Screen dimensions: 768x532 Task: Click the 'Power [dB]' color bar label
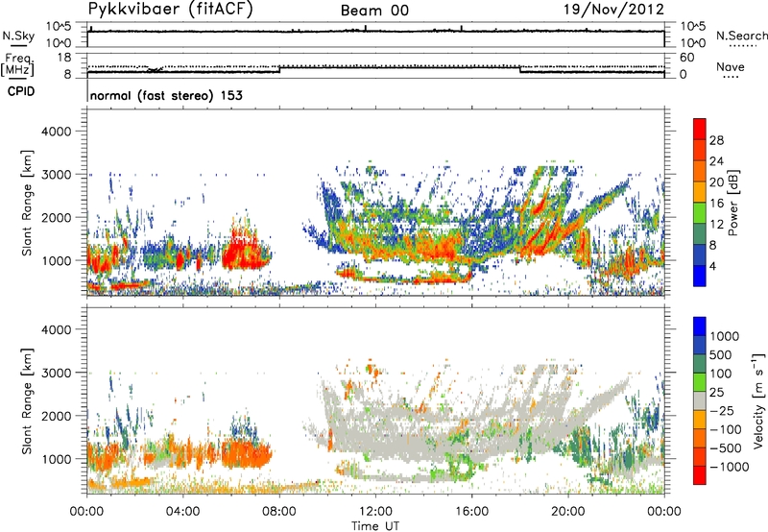[x=732, y=203]
